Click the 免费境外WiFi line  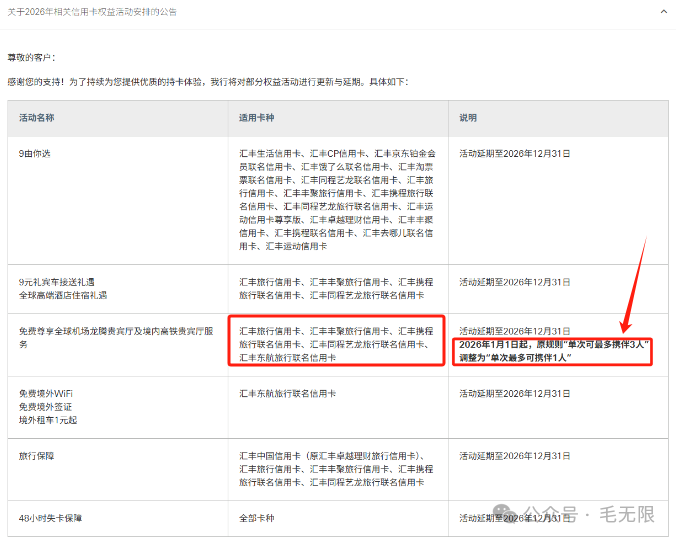(x=46, y=393)
